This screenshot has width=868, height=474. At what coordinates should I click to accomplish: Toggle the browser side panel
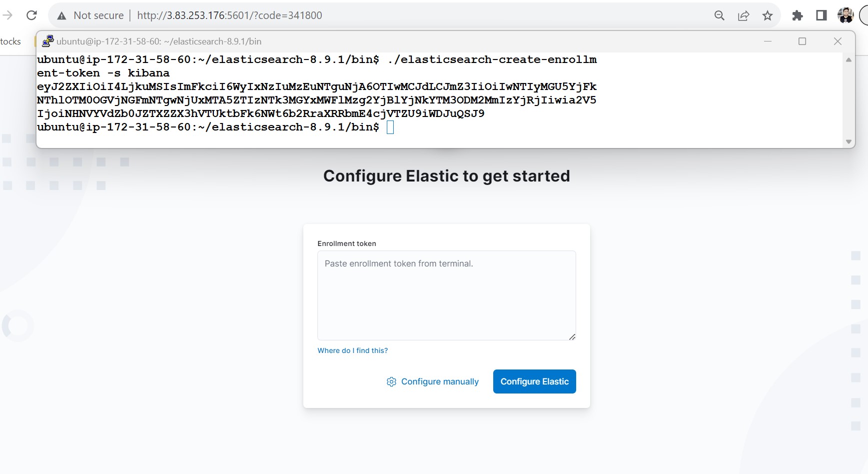822,15
